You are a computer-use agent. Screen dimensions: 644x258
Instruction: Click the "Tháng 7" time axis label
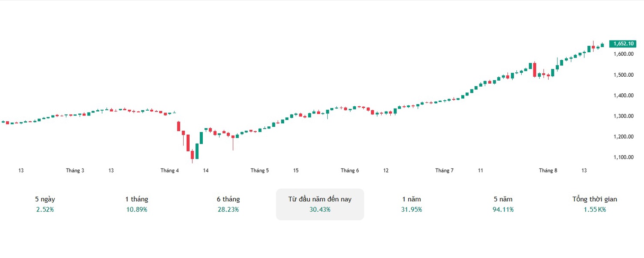(444, 170)
